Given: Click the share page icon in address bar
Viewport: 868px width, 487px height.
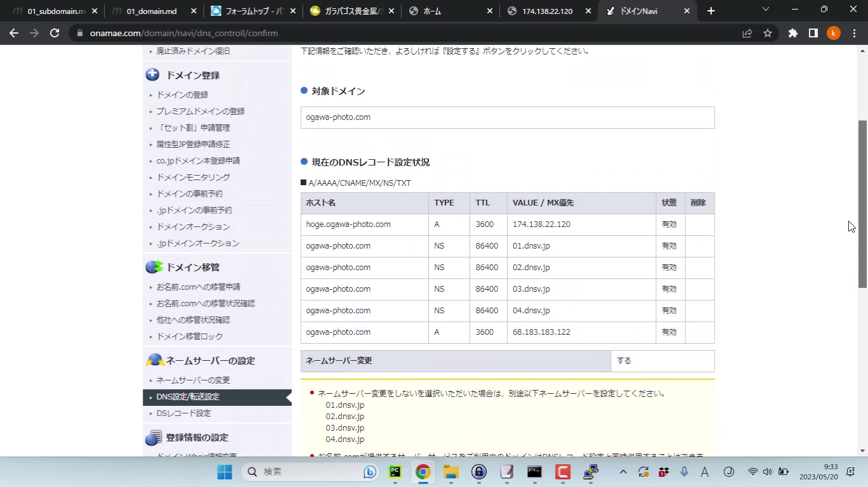Looking at the screenshot, I should (747, 33).
